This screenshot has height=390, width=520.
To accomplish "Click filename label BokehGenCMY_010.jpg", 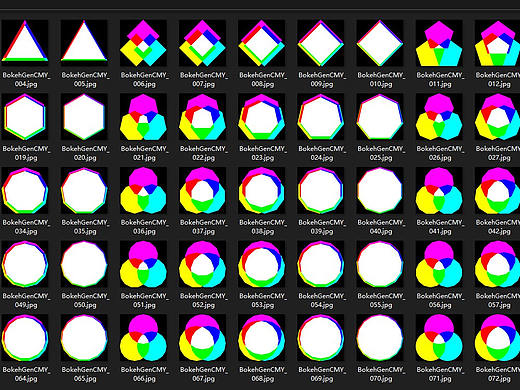I will coord(381,79).
